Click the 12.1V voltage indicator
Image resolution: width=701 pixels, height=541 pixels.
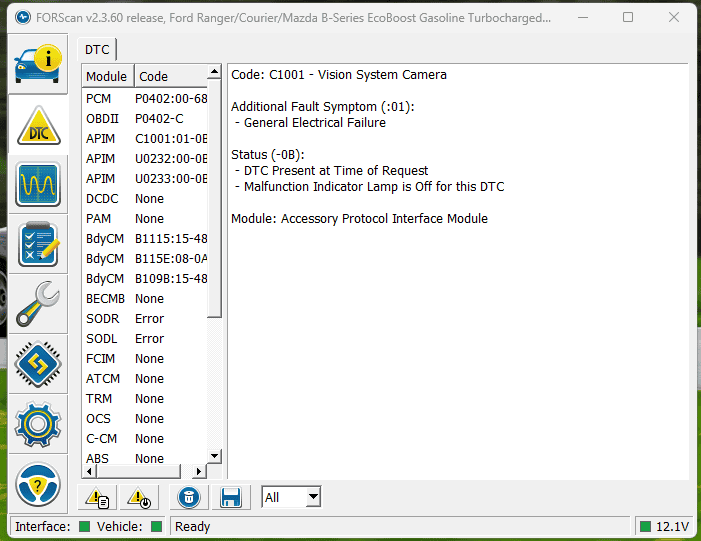pyautogui.click(x=664, y=527)
